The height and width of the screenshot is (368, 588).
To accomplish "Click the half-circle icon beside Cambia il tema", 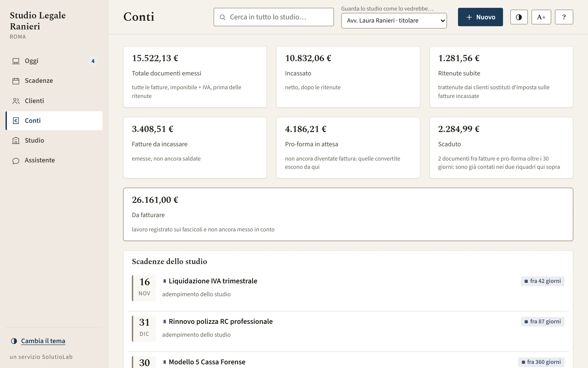I will pos(14,341).
